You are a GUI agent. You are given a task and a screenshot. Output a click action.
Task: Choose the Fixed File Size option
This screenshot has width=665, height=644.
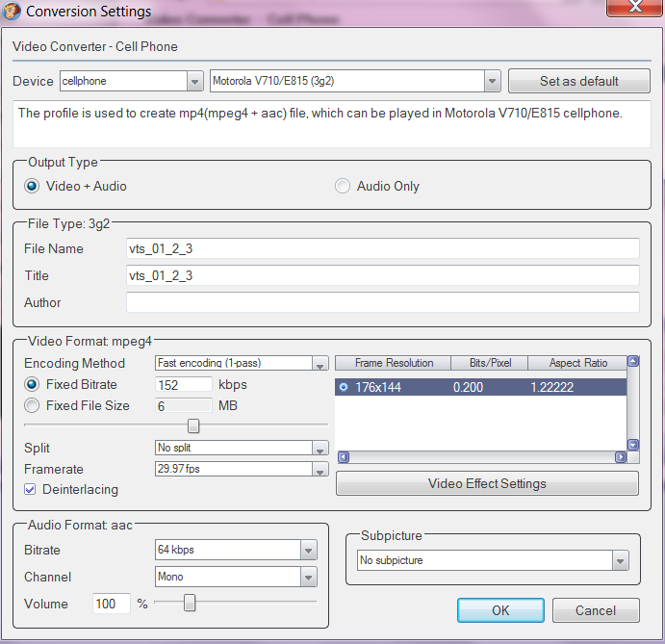coord(33,405)
